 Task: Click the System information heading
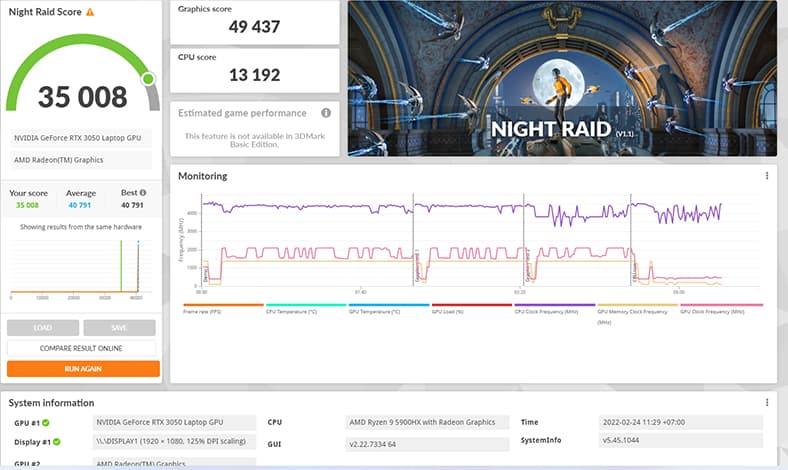[x=51, y=403]
